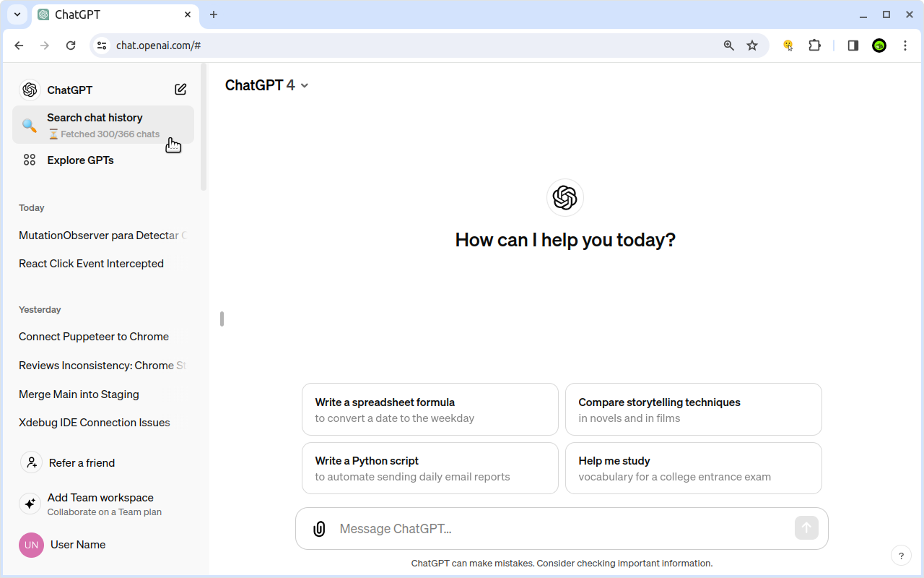Screen dimensions: 924x578
Task: Click the sparkle icon for Add Team workspace
Action: [x=30, y=504]
